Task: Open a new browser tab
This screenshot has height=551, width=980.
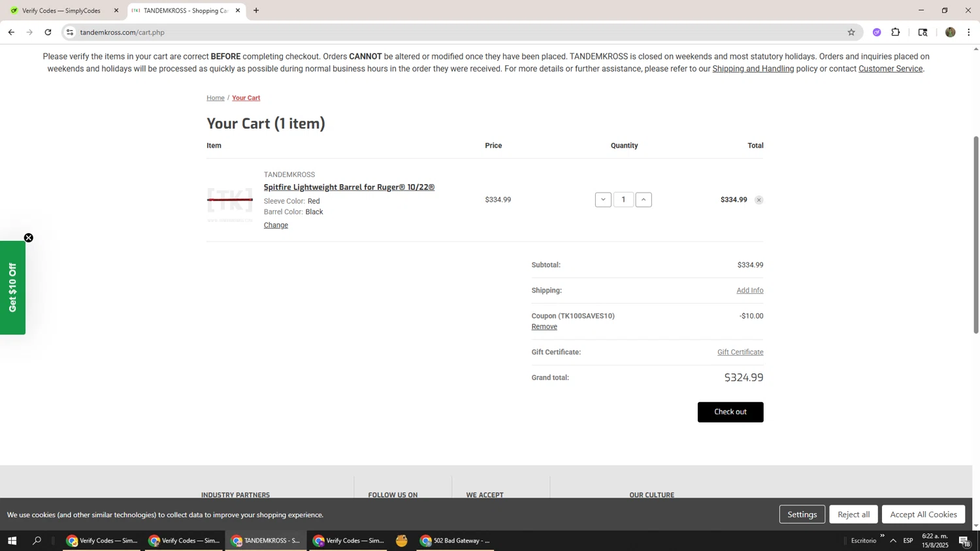Action: coord(256,10)
